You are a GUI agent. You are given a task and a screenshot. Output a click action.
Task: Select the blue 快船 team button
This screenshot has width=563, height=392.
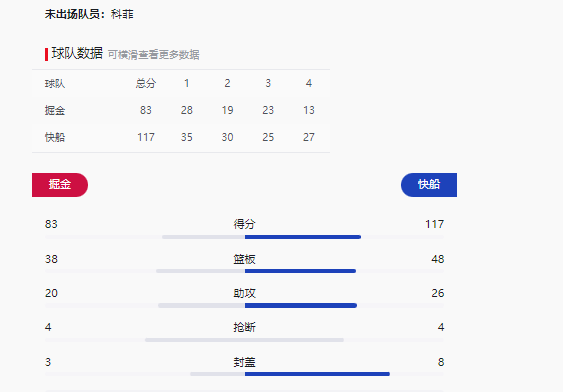coord(429,185)
